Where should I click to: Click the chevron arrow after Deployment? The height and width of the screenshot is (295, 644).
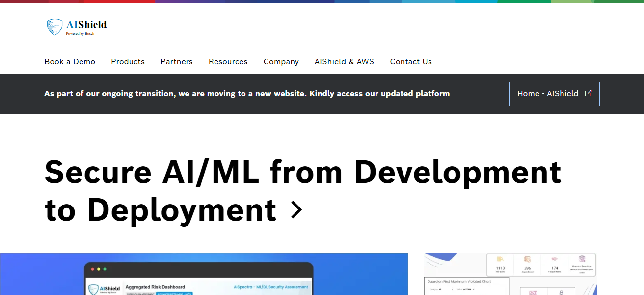coord(296,210)
